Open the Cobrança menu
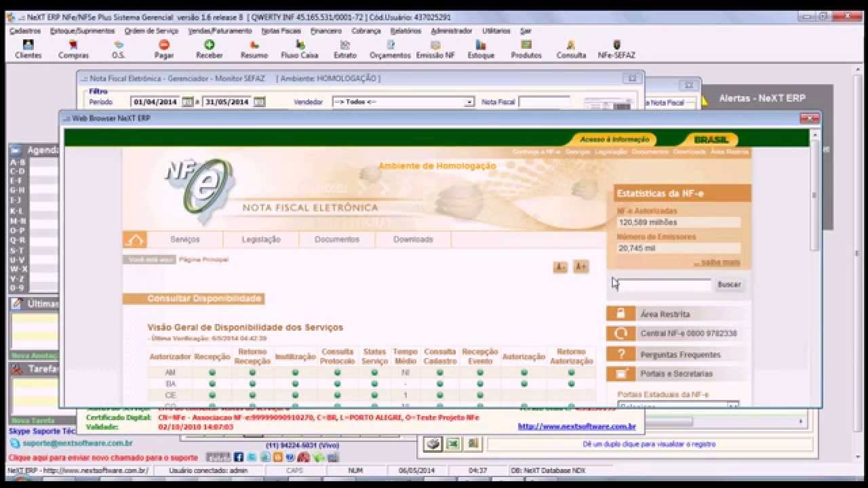868x488 pixels. [366, 30]
